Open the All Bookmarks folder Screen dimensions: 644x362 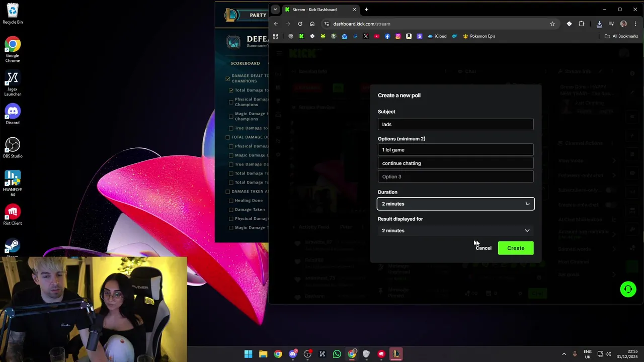coord(621,36)
